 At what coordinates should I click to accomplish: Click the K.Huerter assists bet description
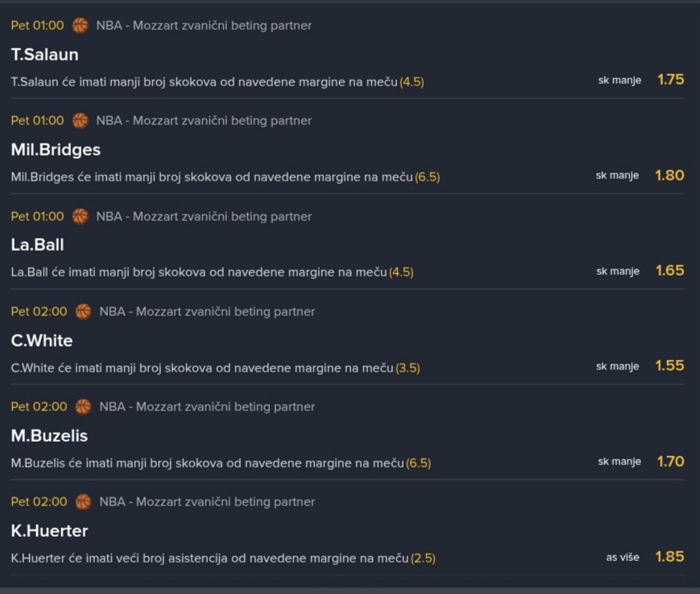(x=223, y=559)
